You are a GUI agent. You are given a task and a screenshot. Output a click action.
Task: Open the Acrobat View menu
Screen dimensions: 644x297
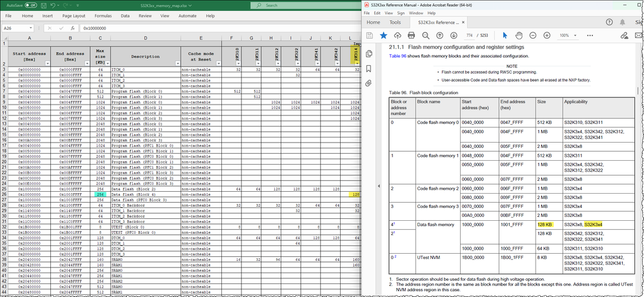coord(388,13)
